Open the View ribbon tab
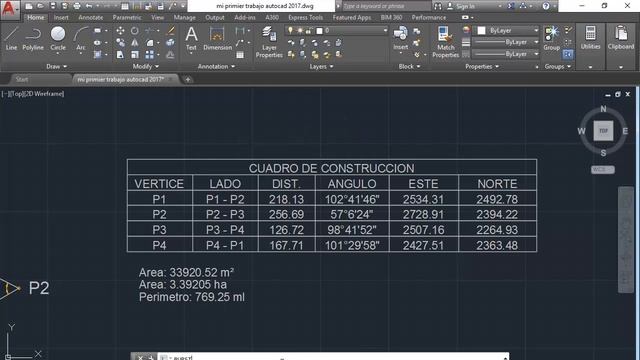Image resolution: width=640 pixels, height=360 pixels. click(157, 18)
